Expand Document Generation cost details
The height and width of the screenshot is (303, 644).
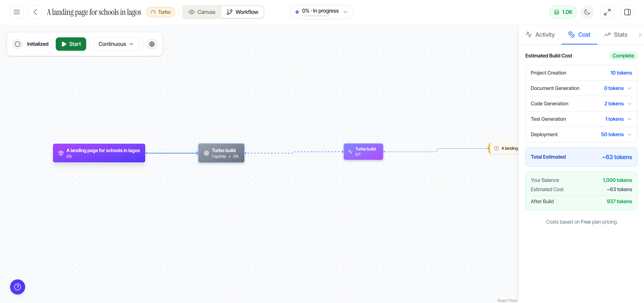630,88
